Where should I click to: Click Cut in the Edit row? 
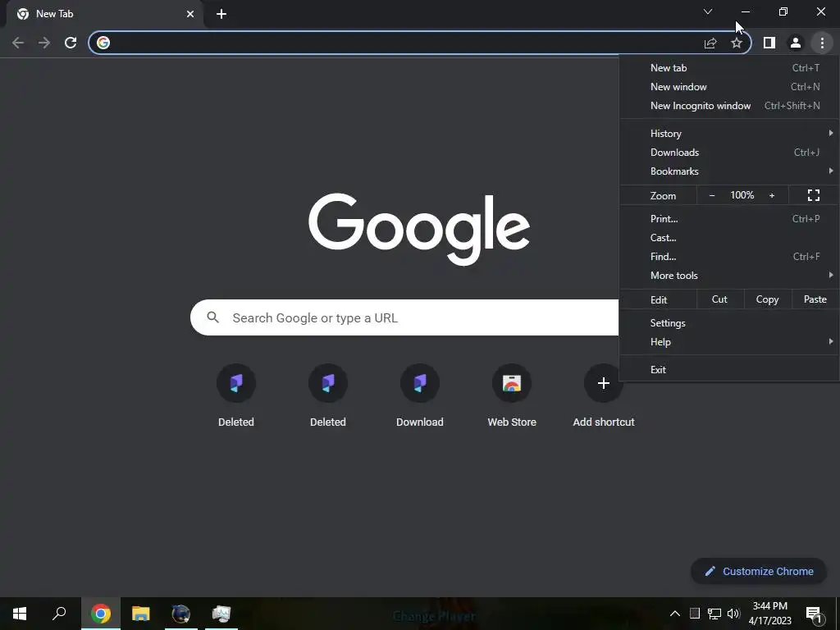tap(719, 299)
